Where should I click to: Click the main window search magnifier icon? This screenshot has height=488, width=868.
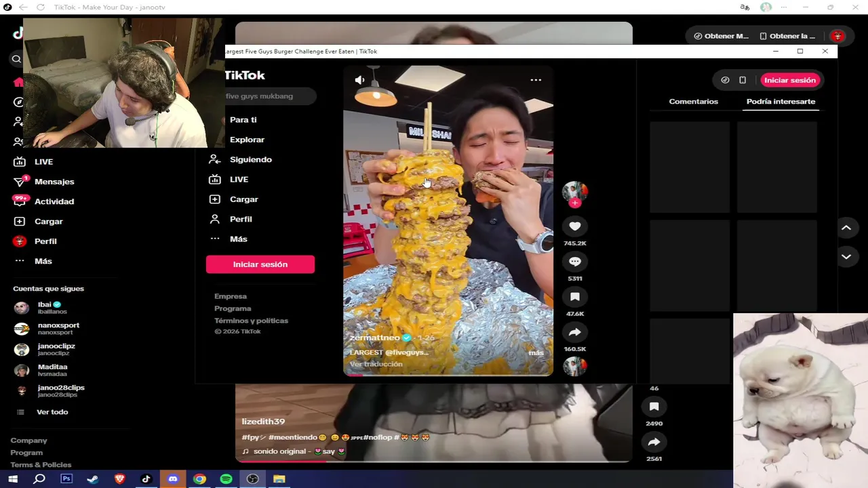[17, 59]
